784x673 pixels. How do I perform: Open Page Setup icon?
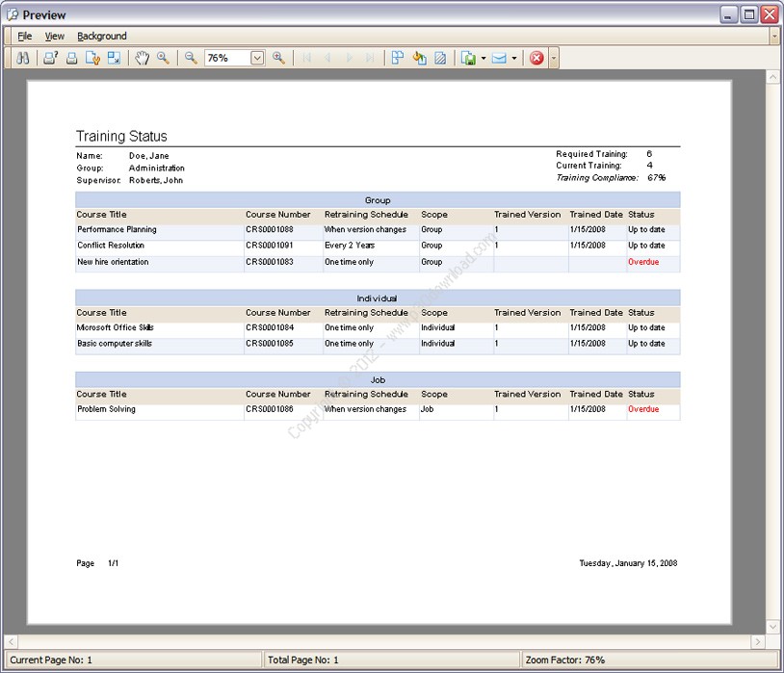(93, 58)
